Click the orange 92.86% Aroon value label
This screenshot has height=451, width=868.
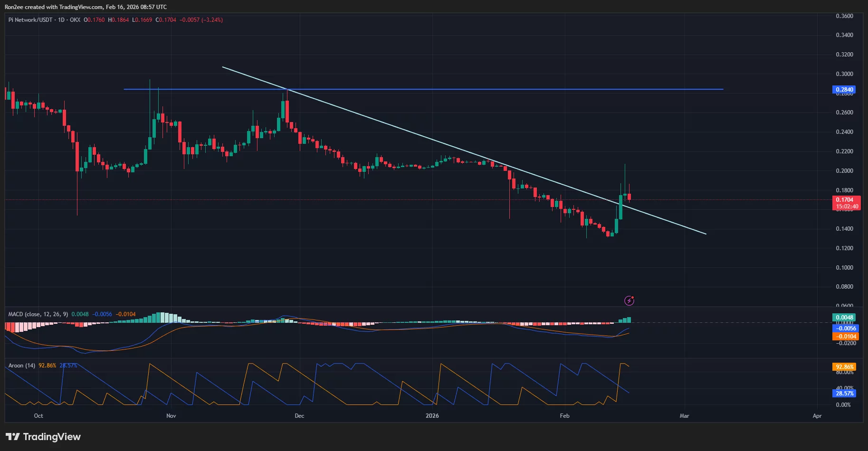point(844,366)
